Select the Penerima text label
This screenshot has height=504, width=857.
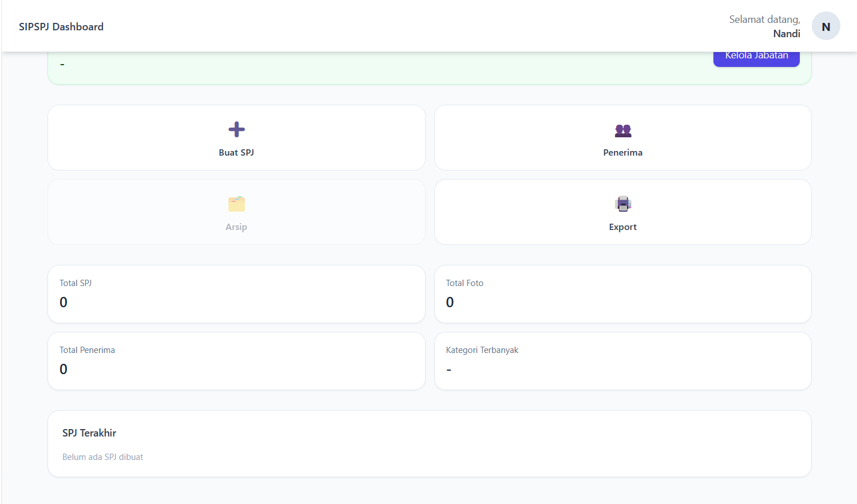pyautogui.click(x=622, y=153)
